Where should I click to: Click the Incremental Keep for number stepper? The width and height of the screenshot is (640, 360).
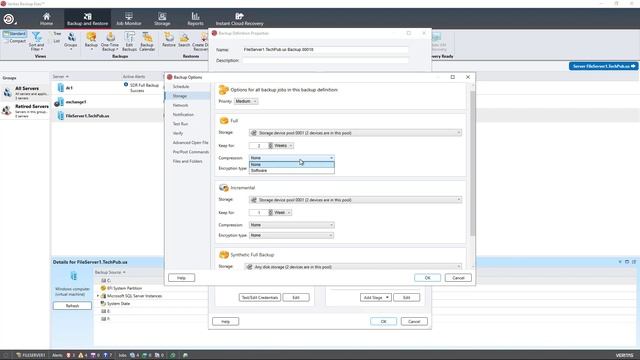tap(270, 213)
